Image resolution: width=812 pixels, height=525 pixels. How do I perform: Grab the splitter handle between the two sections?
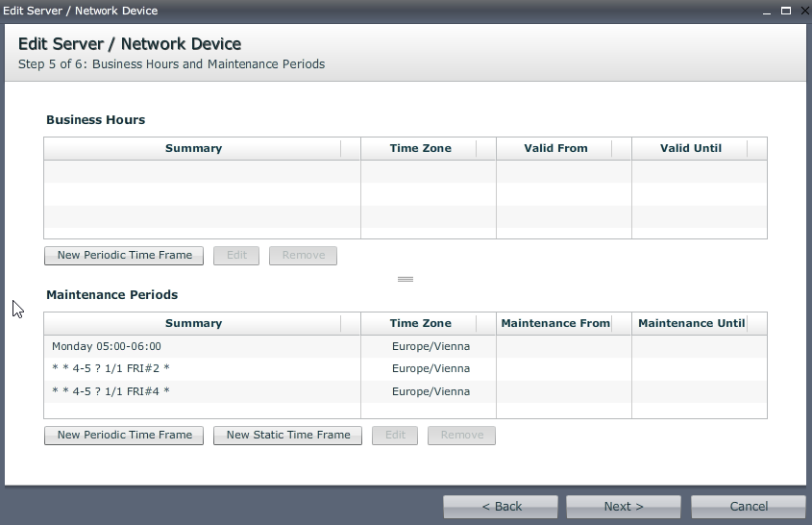click(x=406, y=279)
